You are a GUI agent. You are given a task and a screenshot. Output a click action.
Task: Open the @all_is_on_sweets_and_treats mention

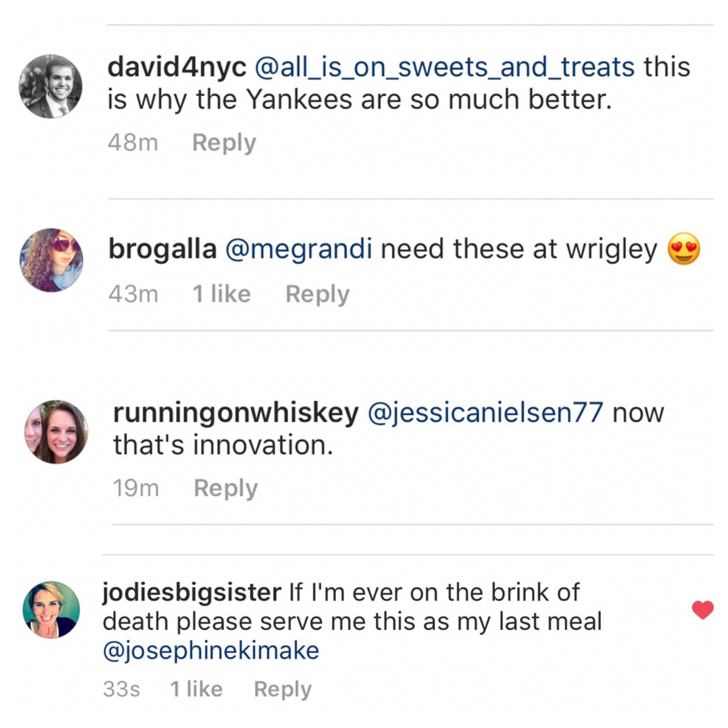point(445,68)
